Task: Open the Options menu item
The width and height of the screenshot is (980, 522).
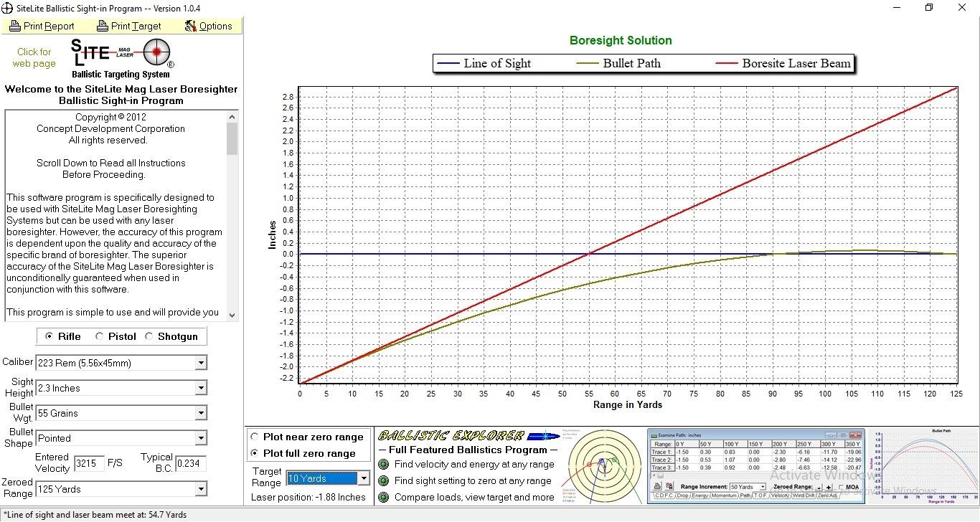Action: coord(209,26)
